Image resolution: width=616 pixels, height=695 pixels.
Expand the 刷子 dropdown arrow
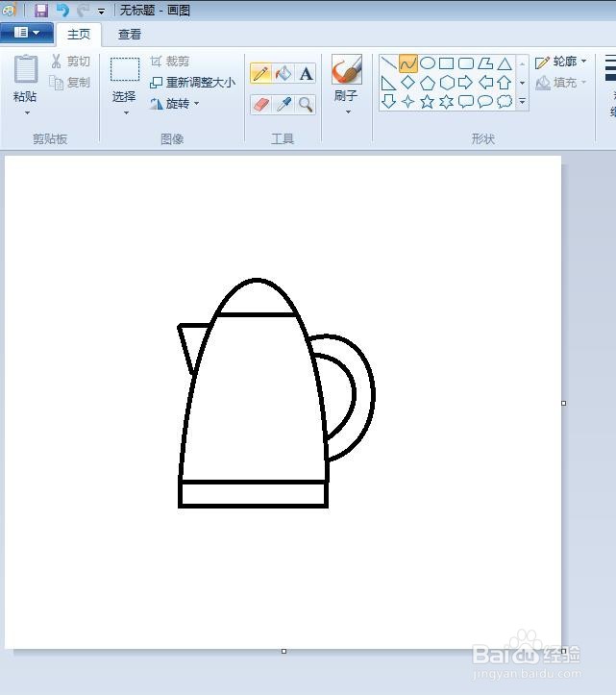[x=348, y=112]
